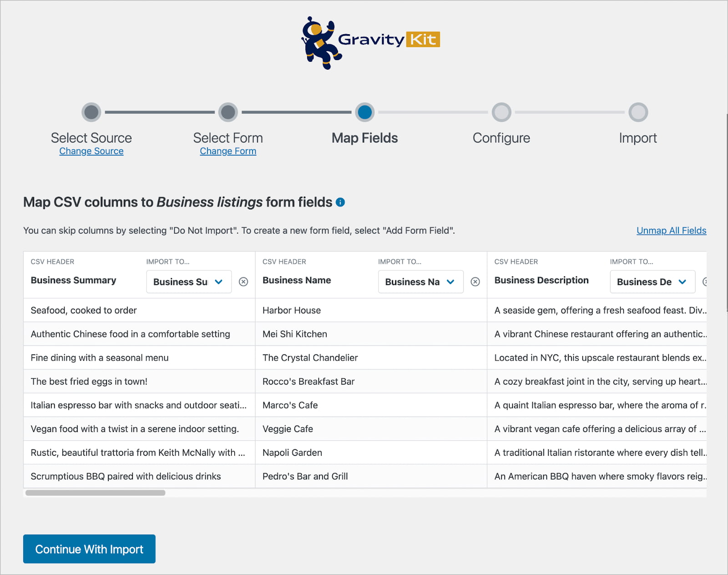Click the Configure step circle
728x575 pixels.
[501, 112]
